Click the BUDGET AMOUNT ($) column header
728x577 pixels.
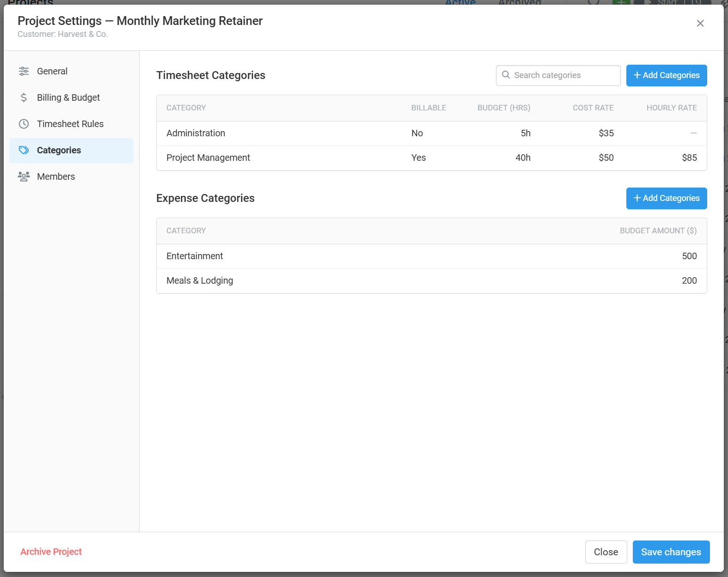tap(658, 231)
